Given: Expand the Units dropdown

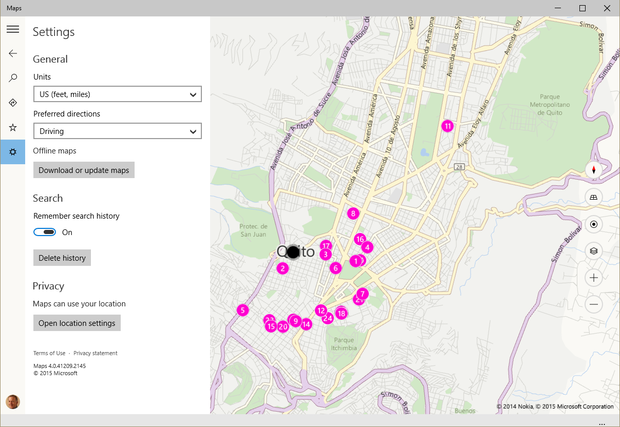Looking at the screenshot, I should (x=117, y=94).
